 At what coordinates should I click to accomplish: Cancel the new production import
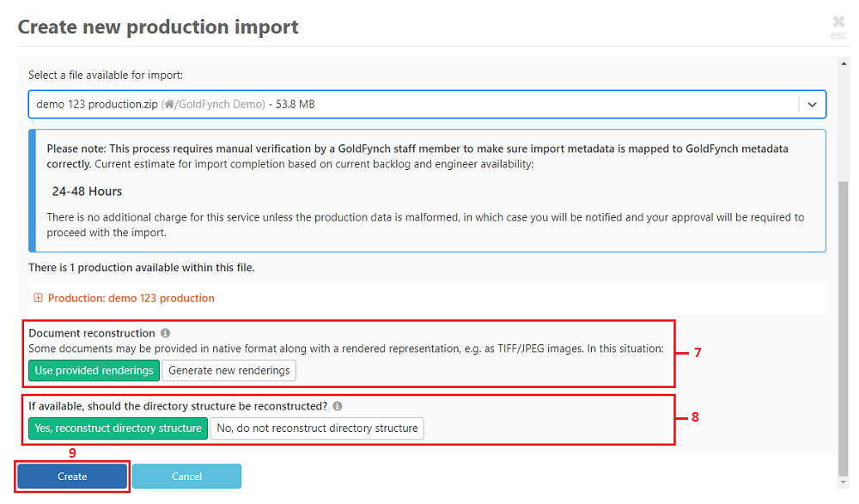(186, 476)
